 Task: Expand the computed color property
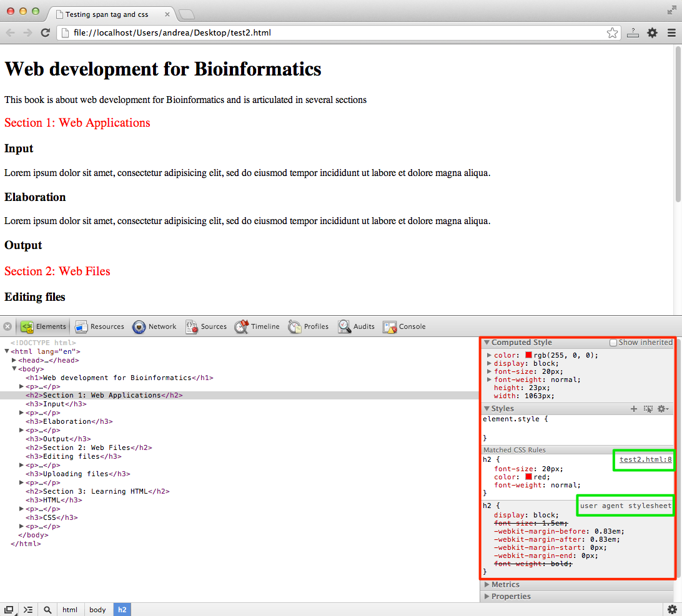[489, 355]
